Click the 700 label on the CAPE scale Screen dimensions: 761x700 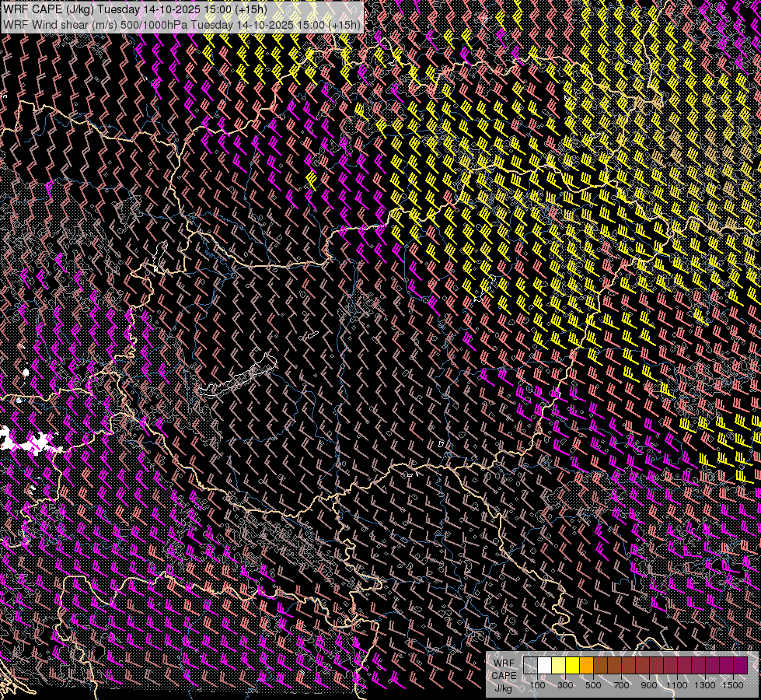tap(621, 685)
